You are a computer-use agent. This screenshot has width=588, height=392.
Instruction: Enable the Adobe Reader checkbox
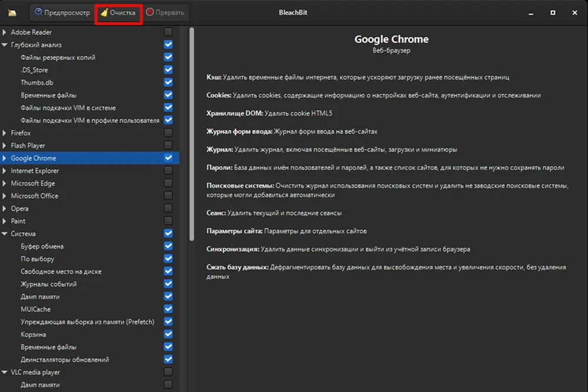click(x=168, y=32)
